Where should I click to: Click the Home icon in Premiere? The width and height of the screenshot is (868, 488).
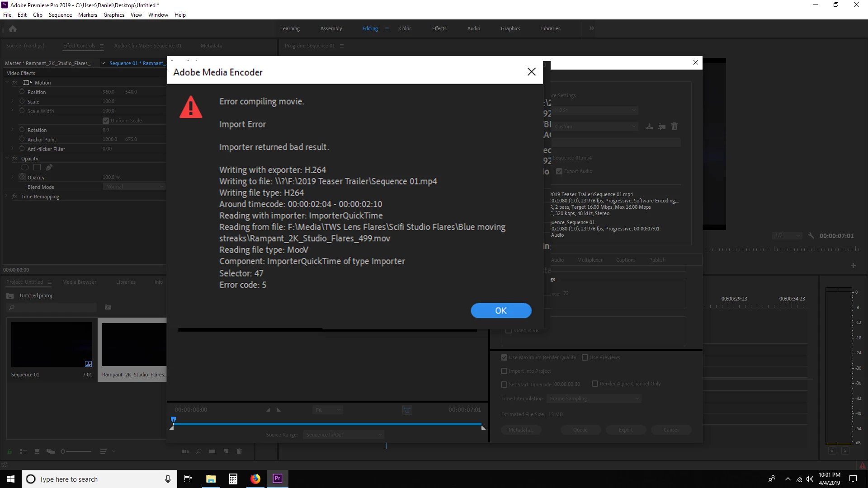13,29
